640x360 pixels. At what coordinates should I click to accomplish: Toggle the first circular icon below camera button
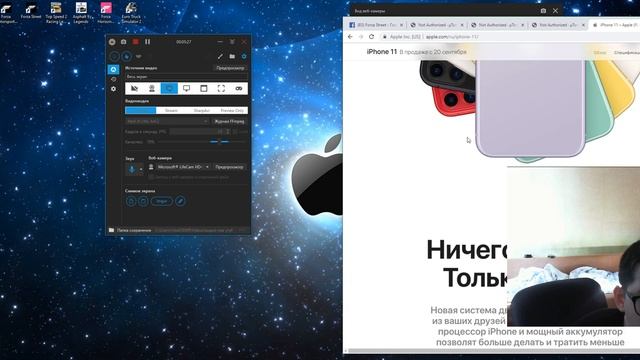115,56
